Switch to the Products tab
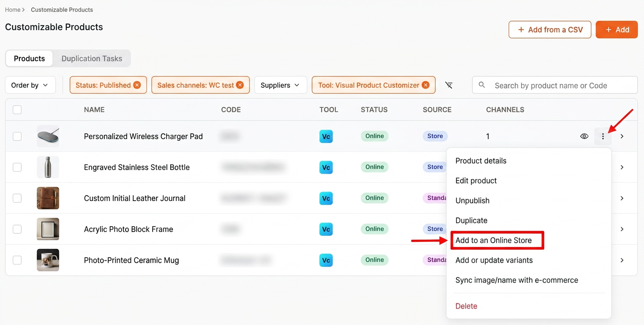644x325 pixels. tap(29, 58)
